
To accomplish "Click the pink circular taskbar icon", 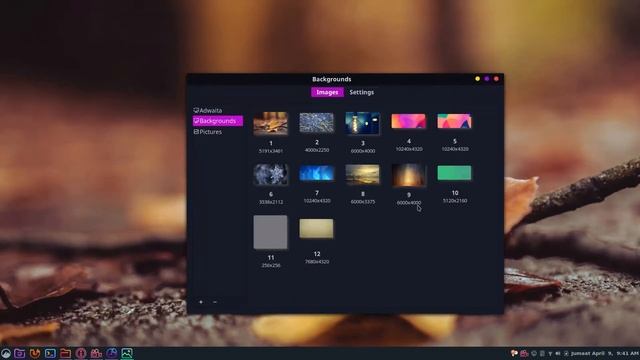I will pos(81,353).
